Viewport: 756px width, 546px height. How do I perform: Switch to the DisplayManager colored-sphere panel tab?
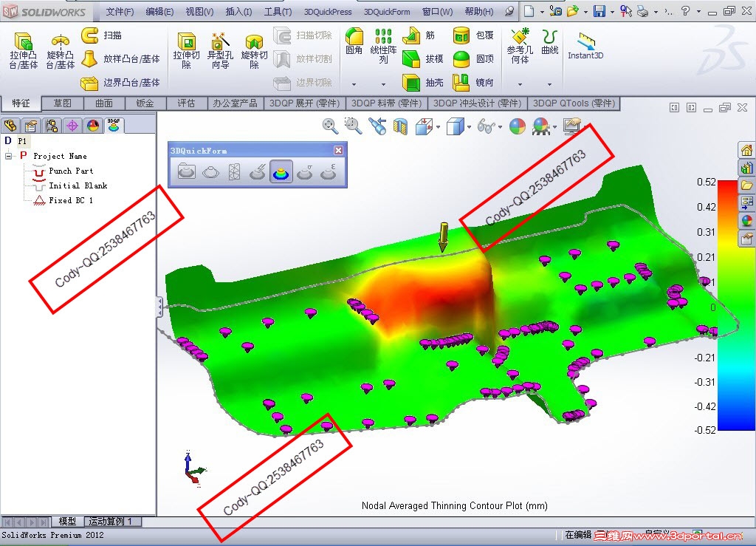tap(93, 126)
